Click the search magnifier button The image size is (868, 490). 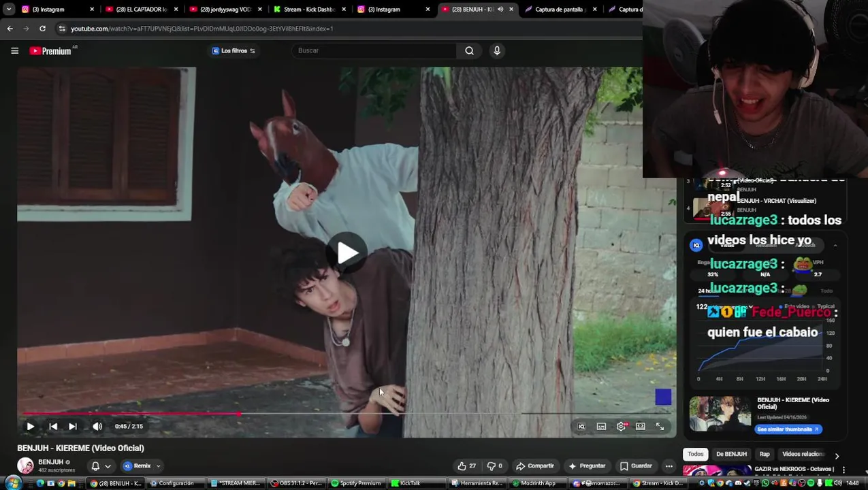pyautogui.click(x=469, y=50)
